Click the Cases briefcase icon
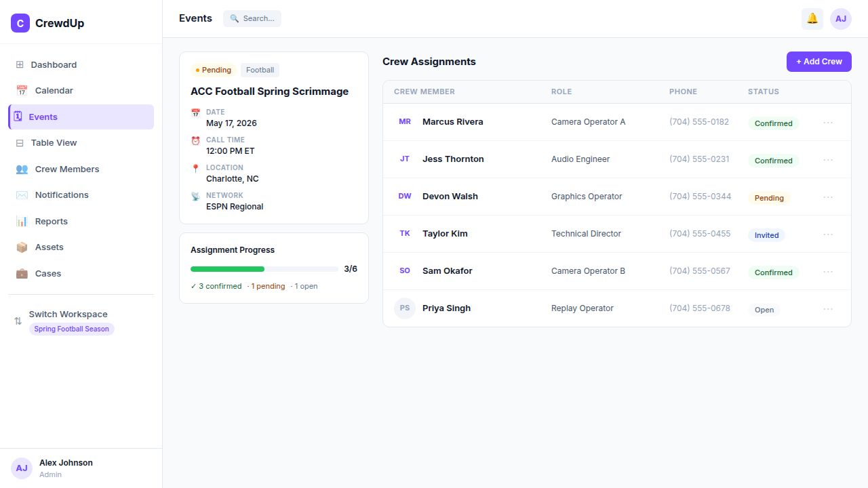868x488 pixels. 22,274
